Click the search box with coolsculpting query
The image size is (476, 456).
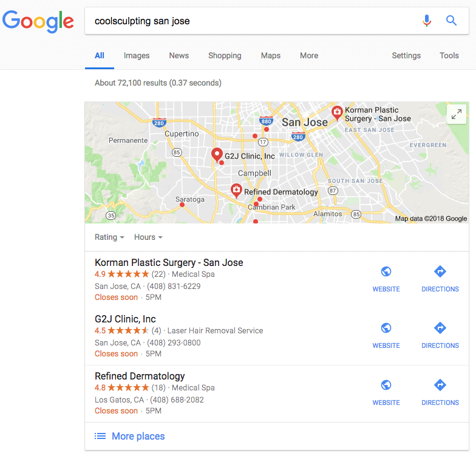252,21
